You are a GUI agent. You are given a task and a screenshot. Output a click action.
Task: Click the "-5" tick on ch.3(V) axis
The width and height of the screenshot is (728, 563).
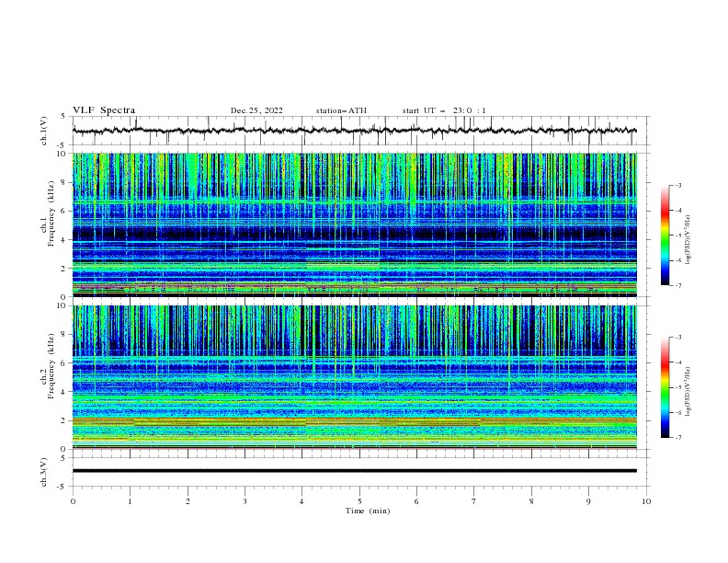pos(63,487)
